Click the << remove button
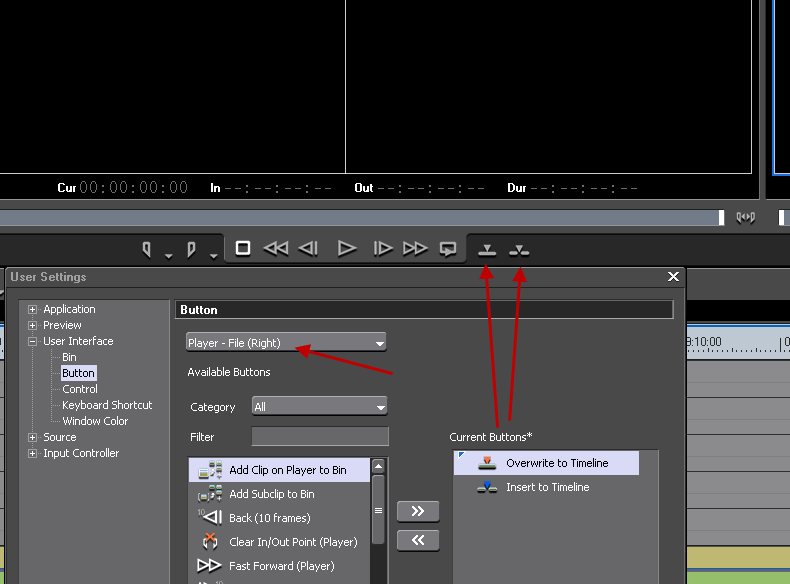790x584 pixels. (418, 540)
